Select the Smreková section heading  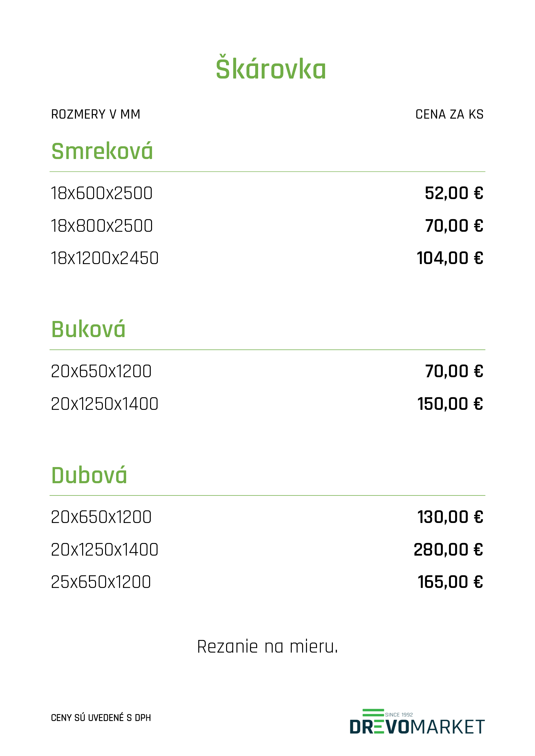(102, 151)
